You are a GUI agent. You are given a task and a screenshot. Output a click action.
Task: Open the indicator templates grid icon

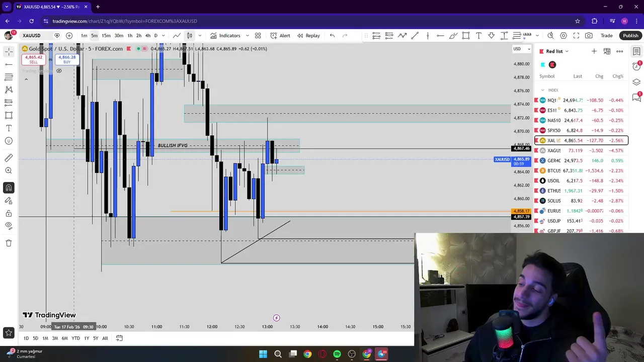(258, 36)
